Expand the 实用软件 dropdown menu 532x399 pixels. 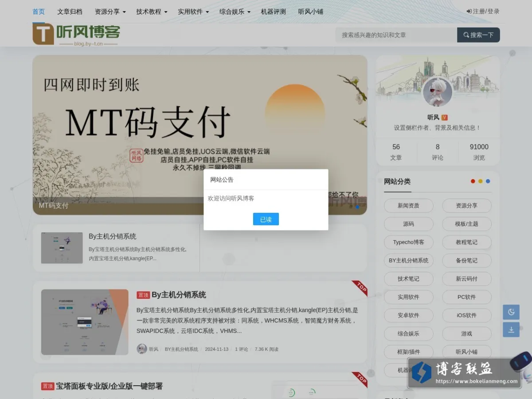[x=193, y=12]
